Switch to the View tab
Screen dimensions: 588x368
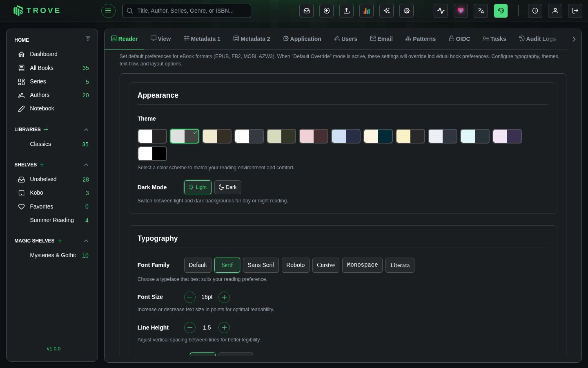(160, 39)
